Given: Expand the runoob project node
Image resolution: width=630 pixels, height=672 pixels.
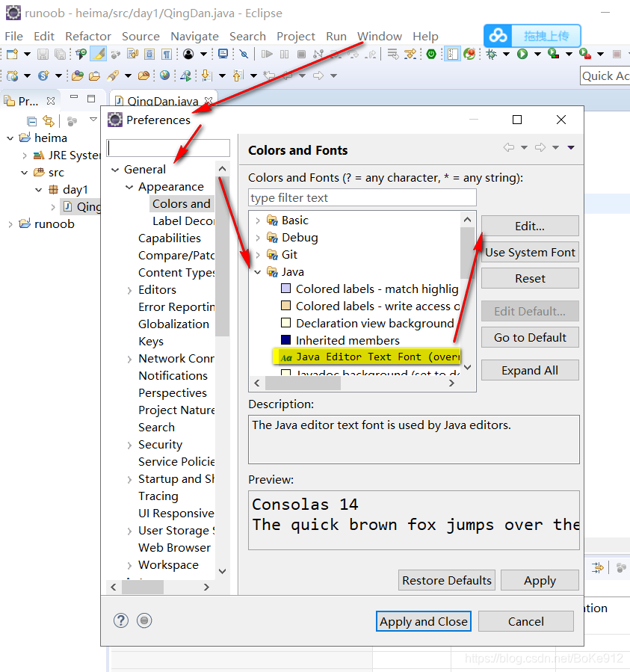Looking at the screenshot, I should click(x=10, y=224).
